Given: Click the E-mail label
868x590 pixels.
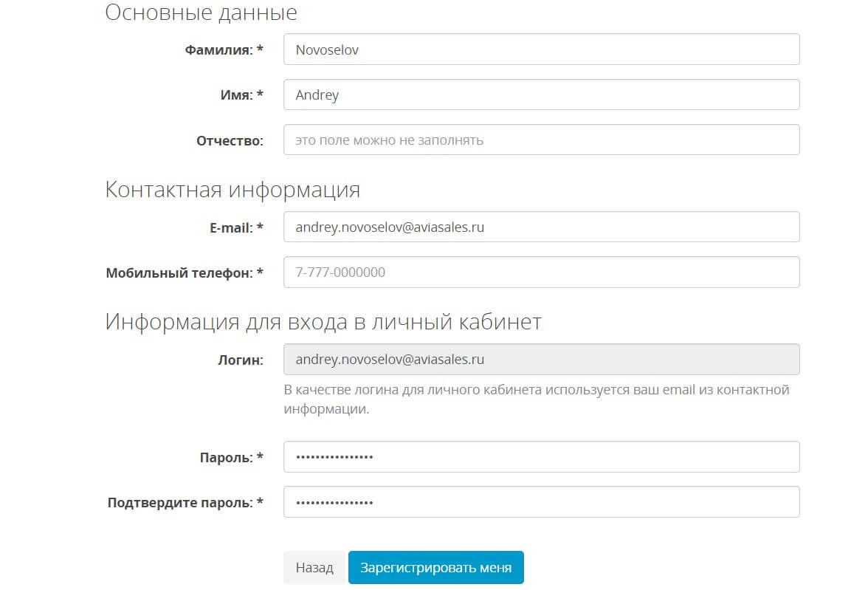Looking at the screenshot, I should click(x=236, y=228).
